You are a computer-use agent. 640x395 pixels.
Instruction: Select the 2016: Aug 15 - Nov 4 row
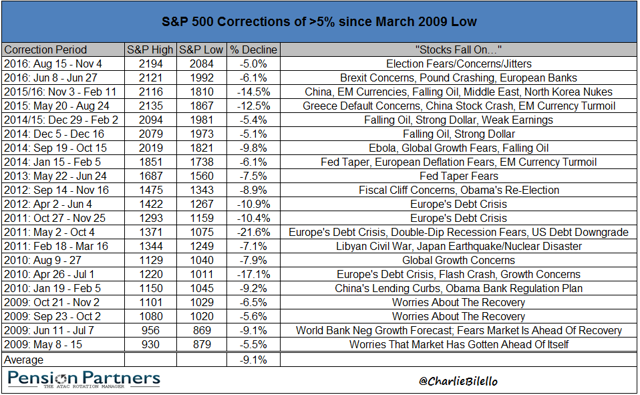tap(319, 64)
